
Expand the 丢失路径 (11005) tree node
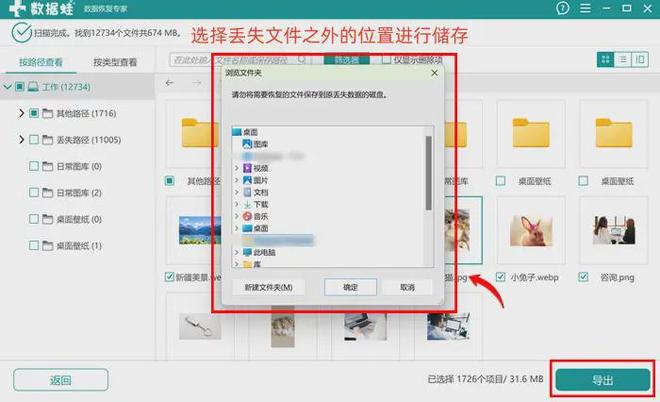[21, 139]
